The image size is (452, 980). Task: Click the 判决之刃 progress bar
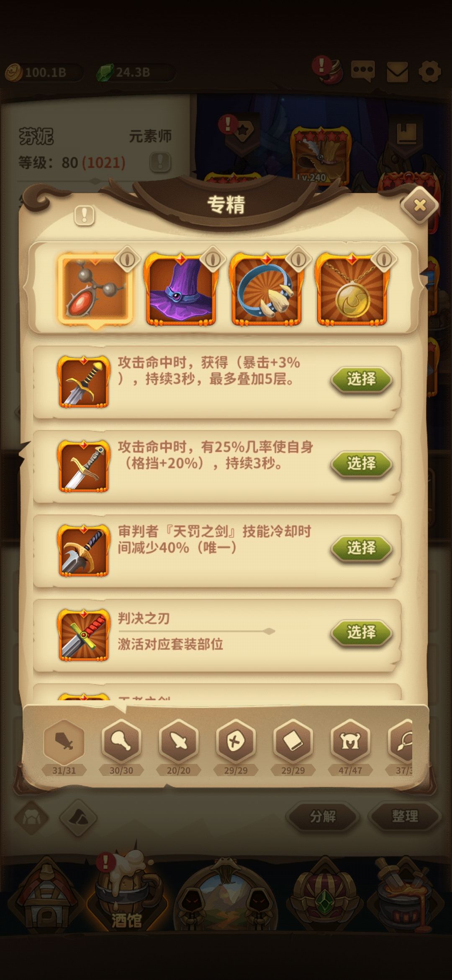click(197, 631)
